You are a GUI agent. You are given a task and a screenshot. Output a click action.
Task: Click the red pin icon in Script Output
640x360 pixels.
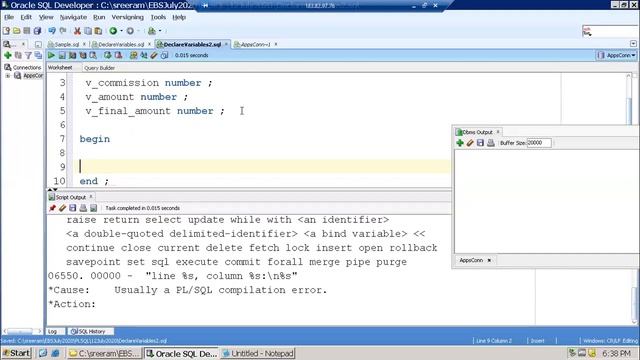52,208
